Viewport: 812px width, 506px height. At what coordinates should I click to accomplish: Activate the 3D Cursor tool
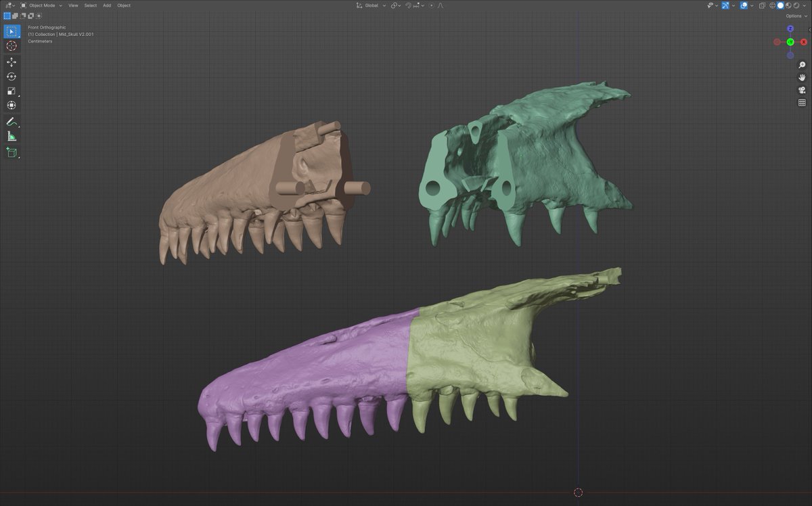[x=12, y=46]
